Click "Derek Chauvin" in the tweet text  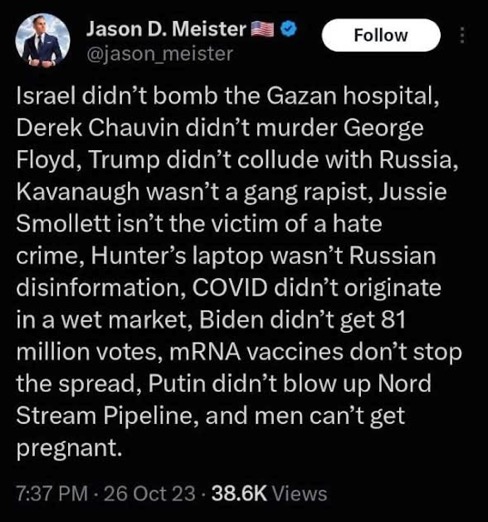pyautogui.click(x=98, y=128)
